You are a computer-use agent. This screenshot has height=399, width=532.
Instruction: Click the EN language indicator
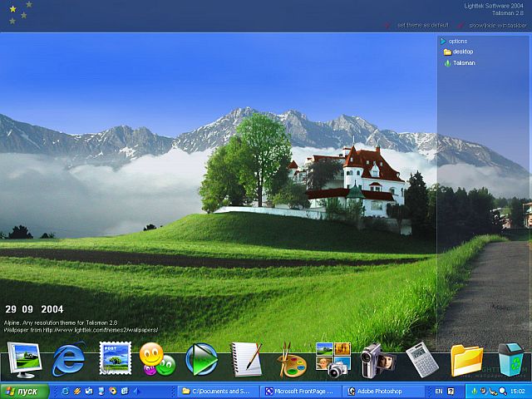[438, 391]
